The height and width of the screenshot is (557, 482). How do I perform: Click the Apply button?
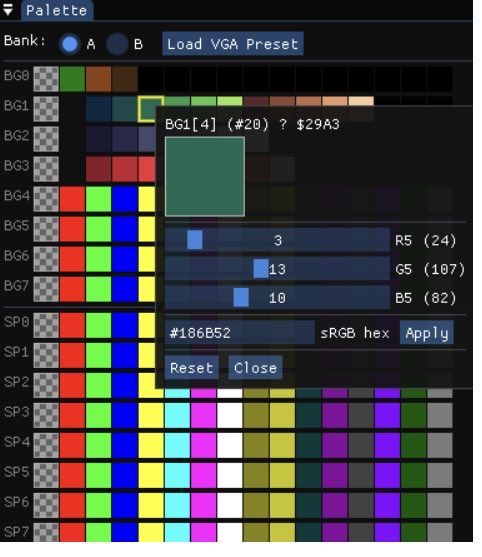(x=427, y=333)
